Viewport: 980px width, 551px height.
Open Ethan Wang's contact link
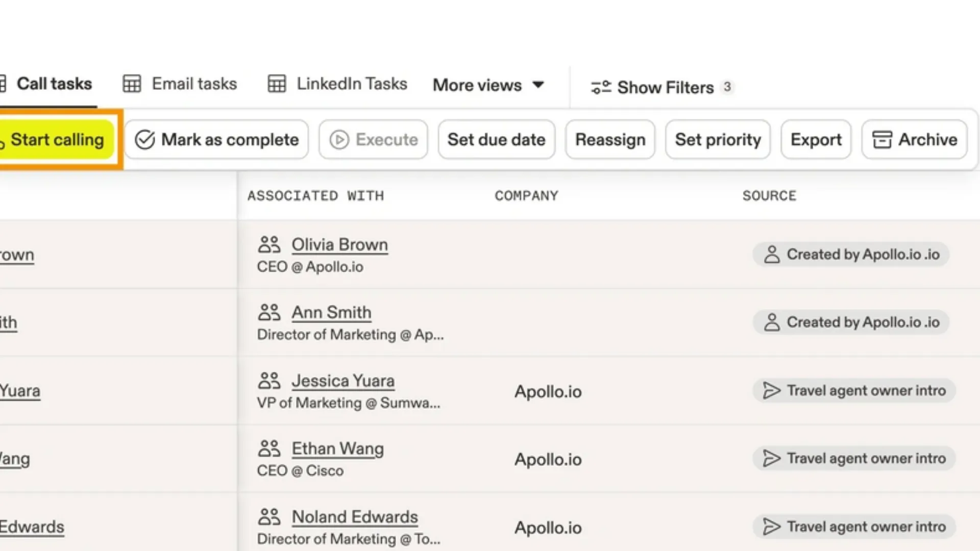337,449
